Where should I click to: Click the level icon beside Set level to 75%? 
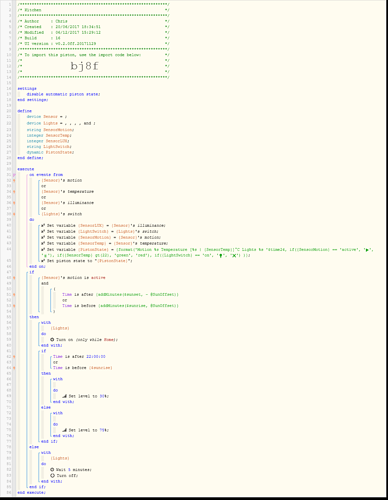click(x=64, y=430)
